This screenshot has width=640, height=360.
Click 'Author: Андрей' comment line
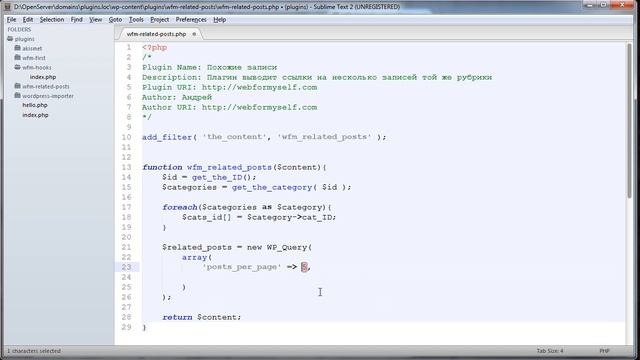point(177,97)
